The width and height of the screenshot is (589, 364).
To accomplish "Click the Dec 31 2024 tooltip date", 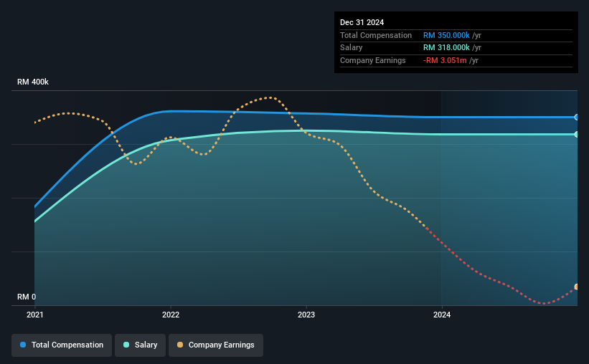I will tap(362, 22).
